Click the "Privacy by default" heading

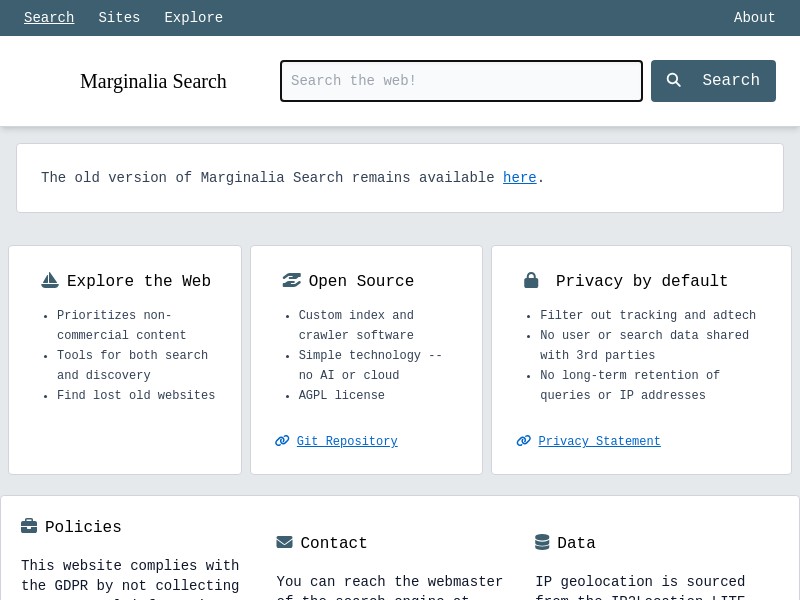tap(642, 281)
